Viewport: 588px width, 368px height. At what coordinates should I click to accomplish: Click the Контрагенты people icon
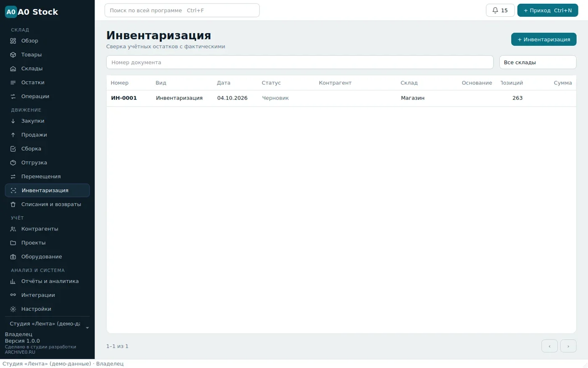[x=13, y=229]
